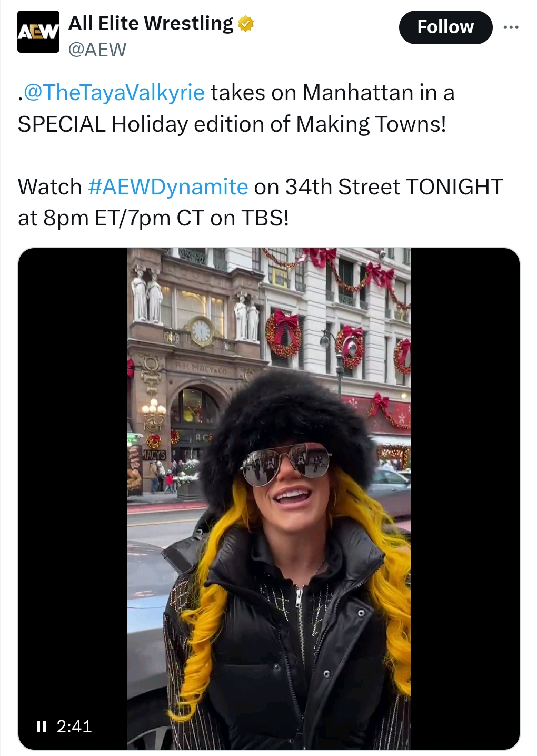Open the @TheTayaValkyrie mention link

pyautogui.click(x=114, y=93)
